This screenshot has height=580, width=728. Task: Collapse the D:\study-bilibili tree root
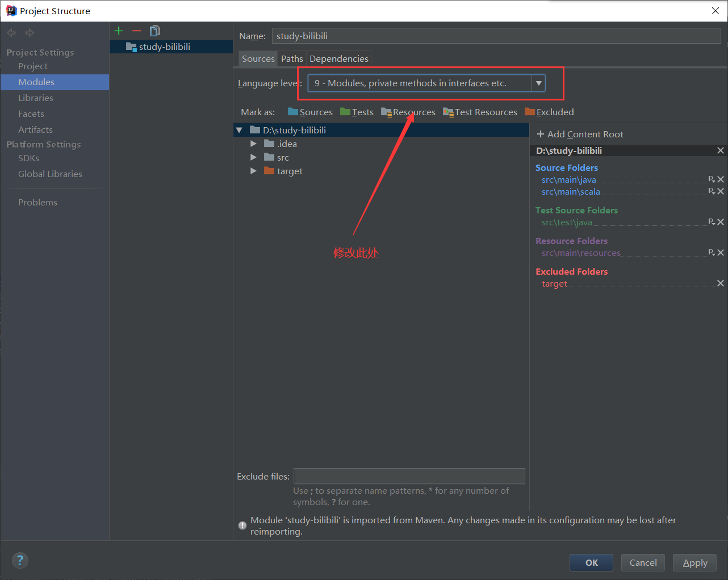[x=239, y=130]
